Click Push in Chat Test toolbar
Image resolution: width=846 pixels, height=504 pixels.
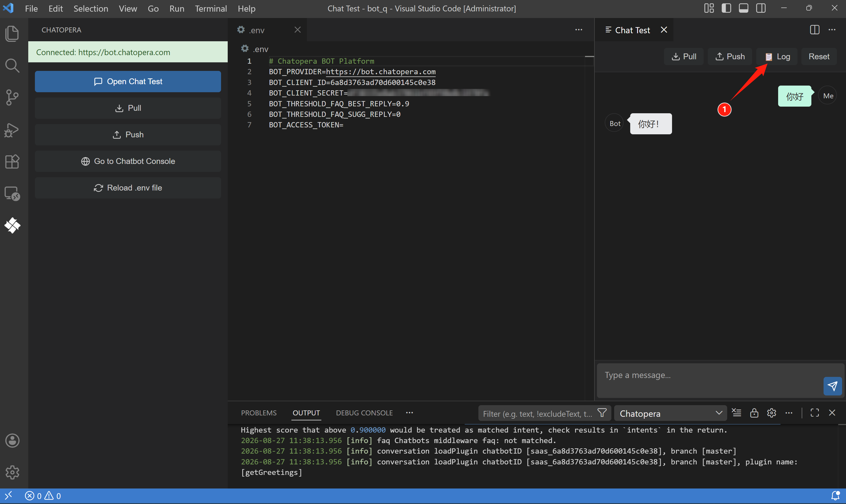[730, 56]
